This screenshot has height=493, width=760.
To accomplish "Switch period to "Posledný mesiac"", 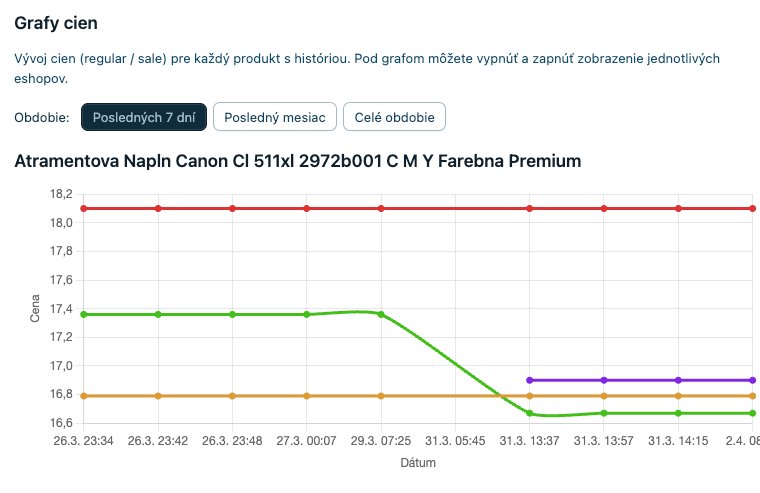I will click(x=274, y=117).
